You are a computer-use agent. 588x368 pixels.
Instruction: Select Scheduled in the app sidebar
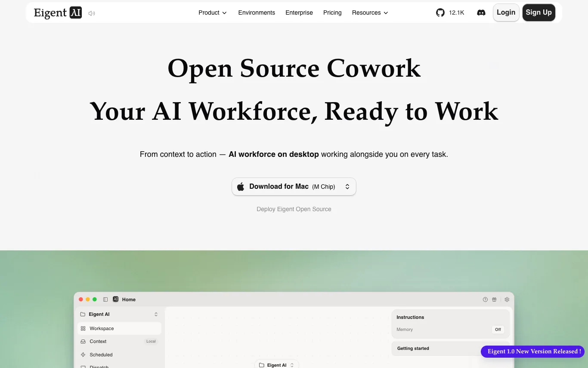coord(119,355)
